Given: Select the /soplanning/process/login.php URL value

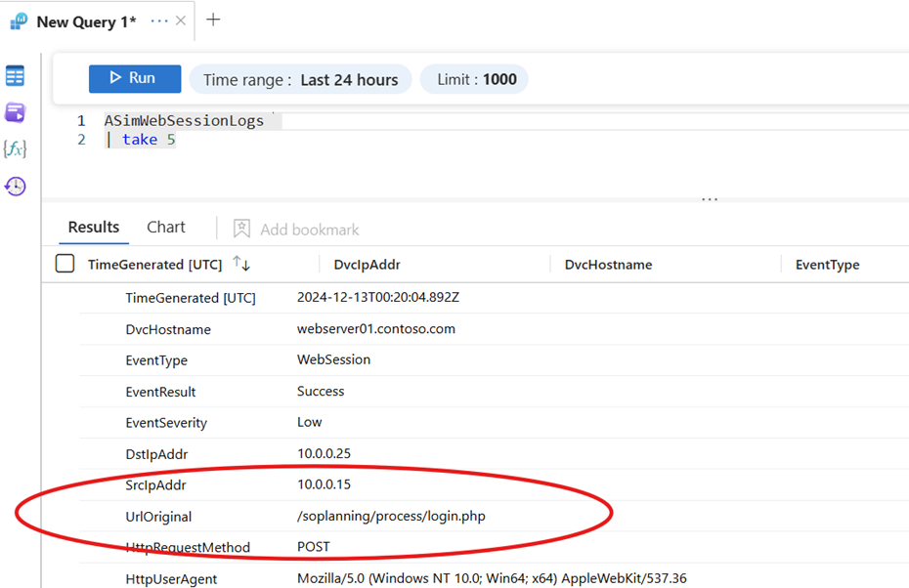Looking at the screenshot, I should pos(391,516).
